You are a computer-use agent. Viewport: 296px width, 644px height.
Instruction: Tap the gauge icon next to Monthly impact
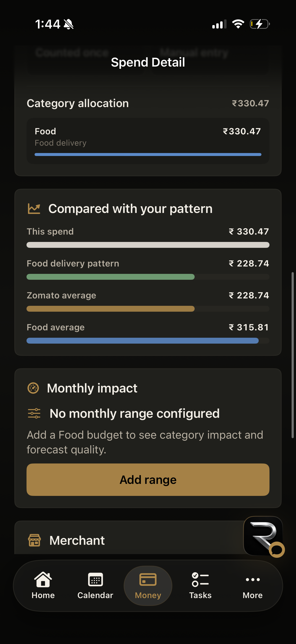[33, 388]
